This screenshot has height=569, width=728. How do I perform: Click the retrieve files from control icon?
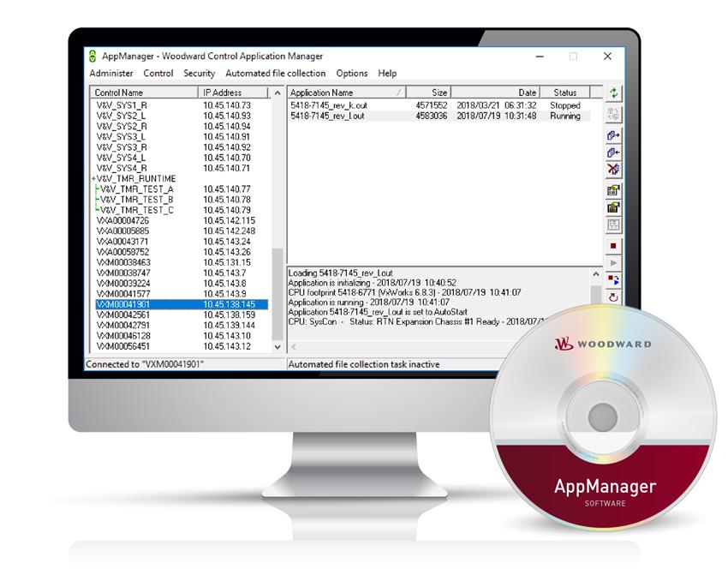click(x=614, y=153)
